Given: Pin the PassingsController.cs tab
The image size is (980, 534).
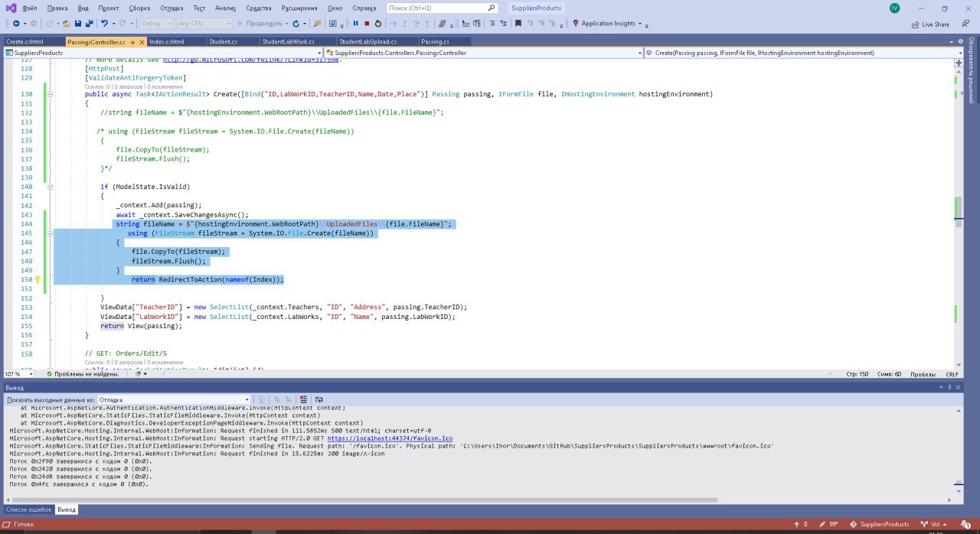Looking at the screenshot, I should click(132, 42).
